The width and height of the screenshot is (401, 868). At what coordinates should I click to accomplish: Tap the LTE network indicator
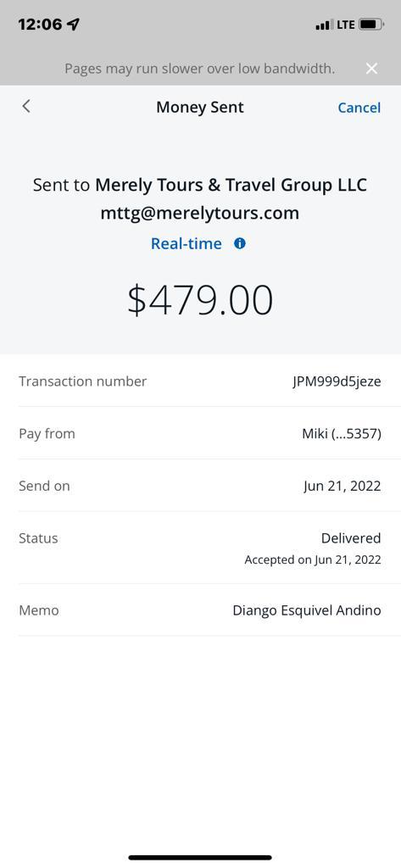coord(346,25)
